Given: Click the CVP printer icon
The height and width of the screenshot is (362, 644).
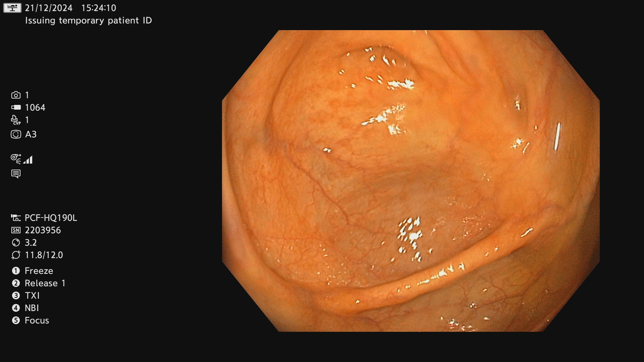Looking at the screenshot, I should [x=16, y=120].
